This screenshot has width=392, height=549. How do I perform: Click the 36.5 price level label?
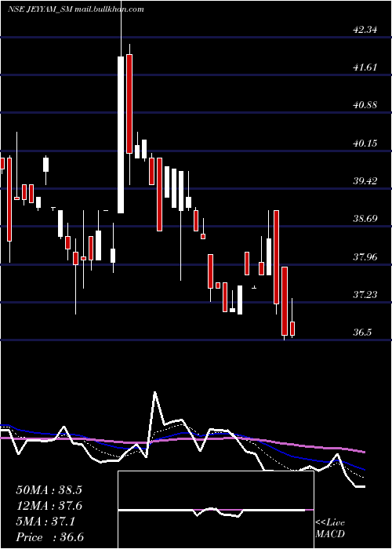pos(362,333)
